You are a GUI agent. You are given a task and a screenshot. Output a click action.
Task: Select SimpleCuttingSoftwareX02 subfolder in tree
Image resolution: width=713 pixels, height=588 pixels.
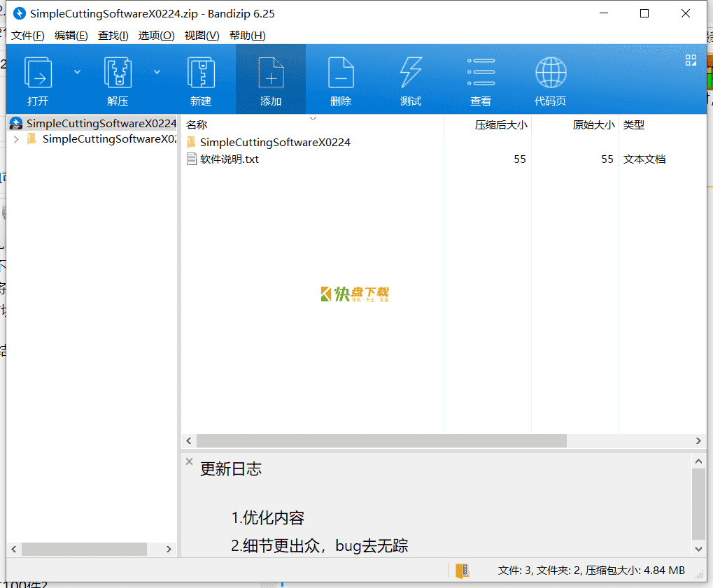click(109, 139)
